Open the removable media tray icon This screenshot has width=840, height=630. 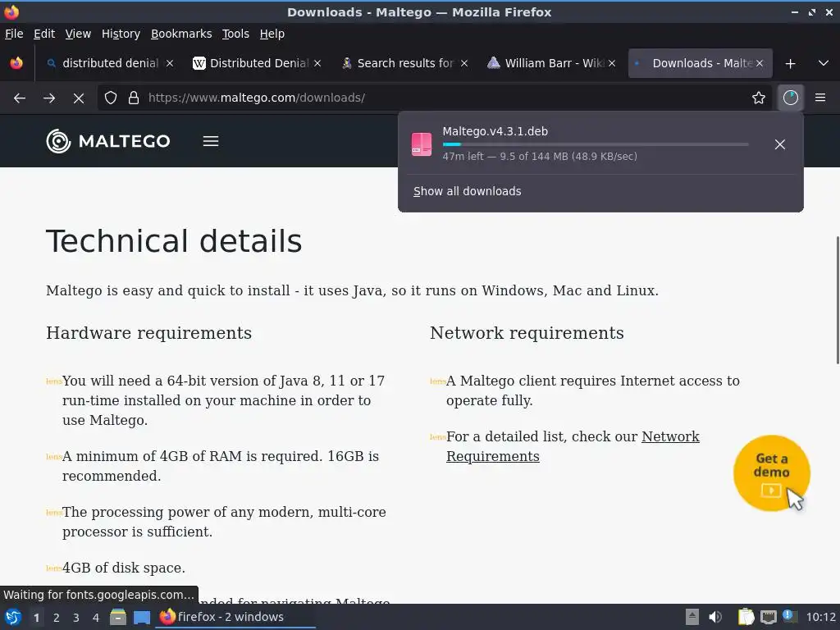[692, 617]
